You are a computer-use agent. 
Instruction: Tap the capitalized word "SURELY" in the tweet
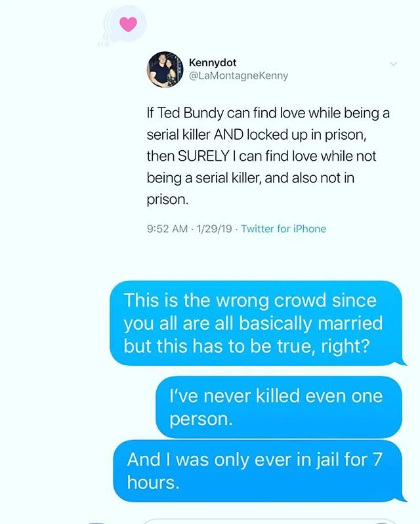tap(203, 156)
